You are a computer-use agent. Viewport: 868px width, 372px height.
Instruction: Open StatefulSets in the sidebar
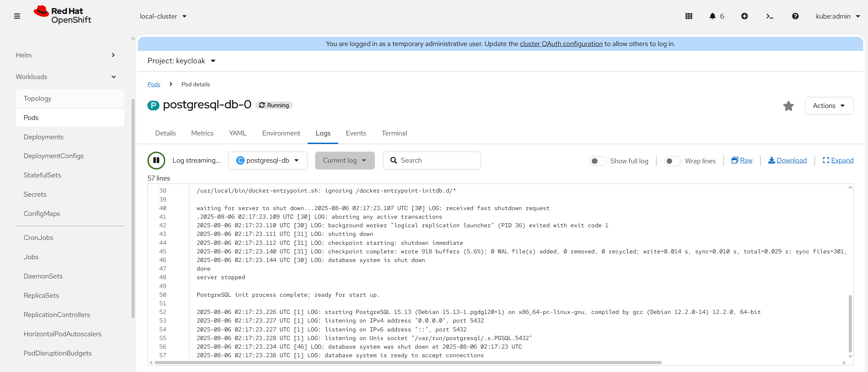(x=70, y=175)
